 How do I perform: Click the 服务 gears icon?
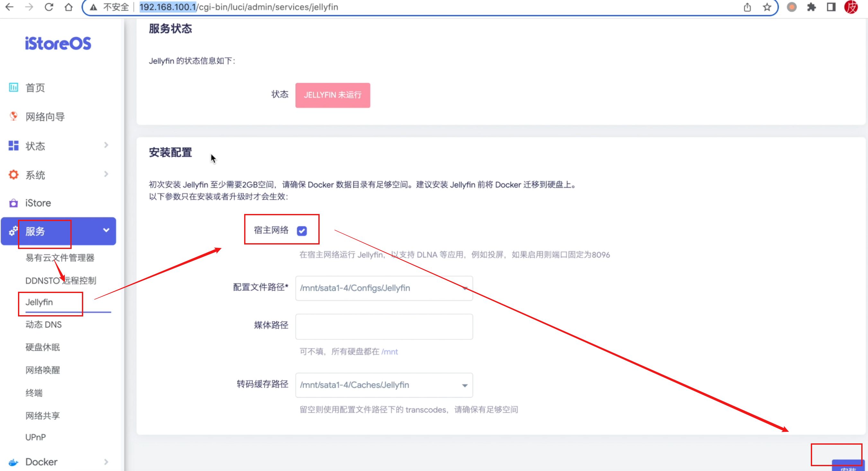click(x=13, y=231)
